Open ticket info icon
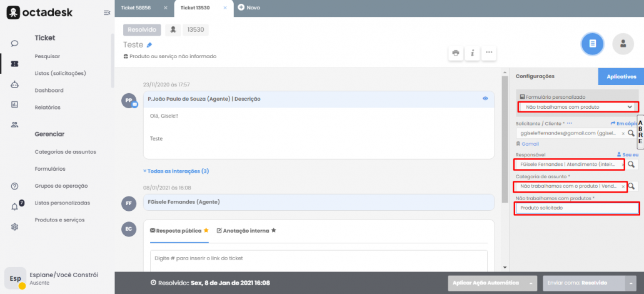644x294 pixels. pyautogui.click(x=472, y=53)
